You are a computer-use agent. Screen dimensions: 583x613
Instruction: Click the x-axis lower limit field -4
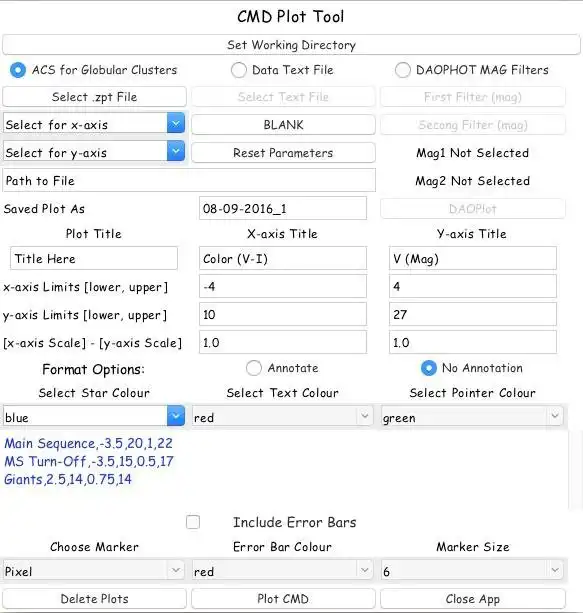click(x=283, y=286)
